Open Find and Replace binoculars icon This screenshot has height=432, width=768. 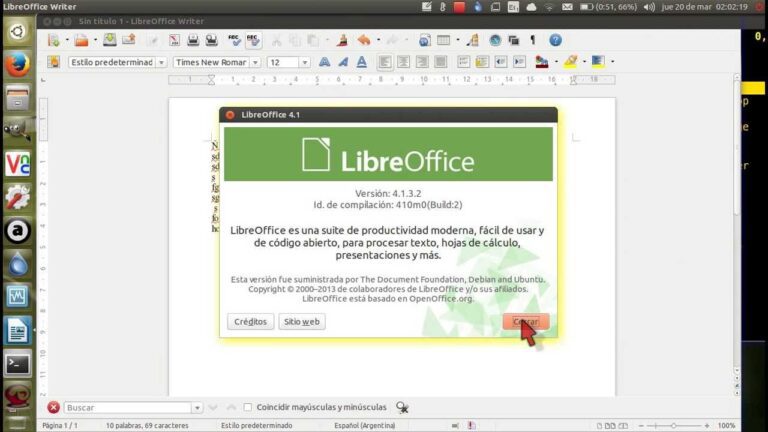tap(402, 407)
